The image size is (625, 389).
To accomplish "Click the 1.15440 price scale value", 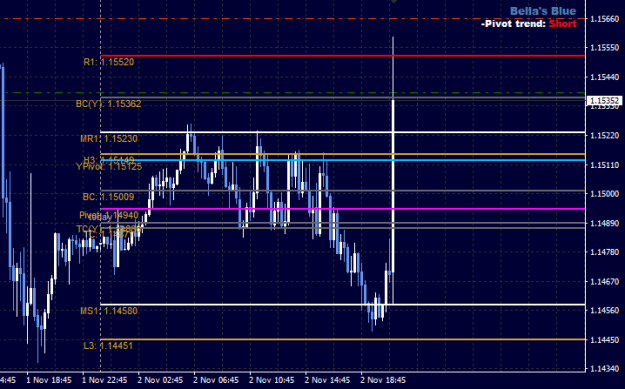I will [x=605, y=77].
